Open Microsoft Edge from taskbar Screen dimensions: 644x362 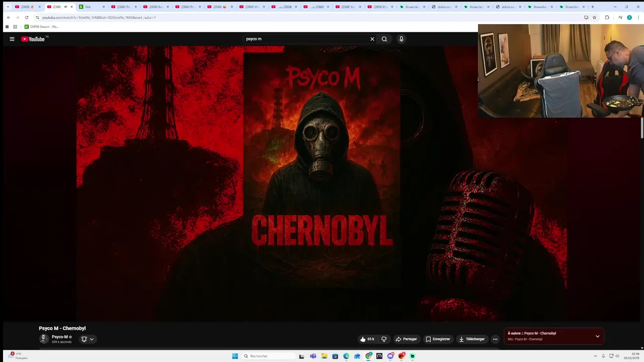point(346,356)
